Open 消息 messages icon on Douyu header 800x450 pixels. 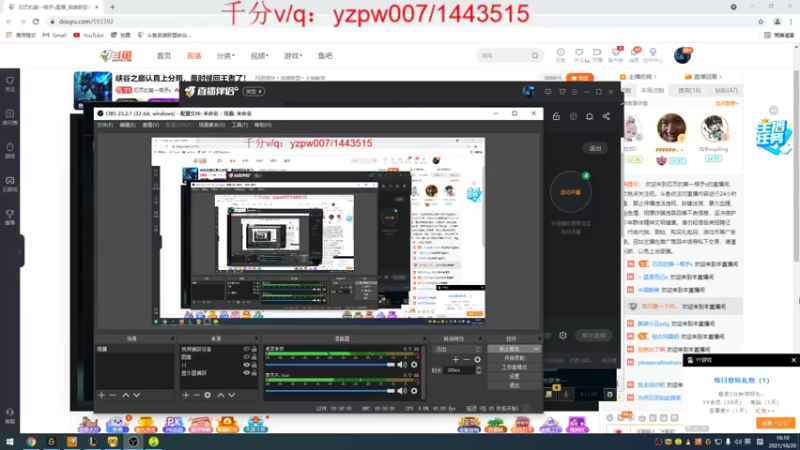[x=634, y=55]
